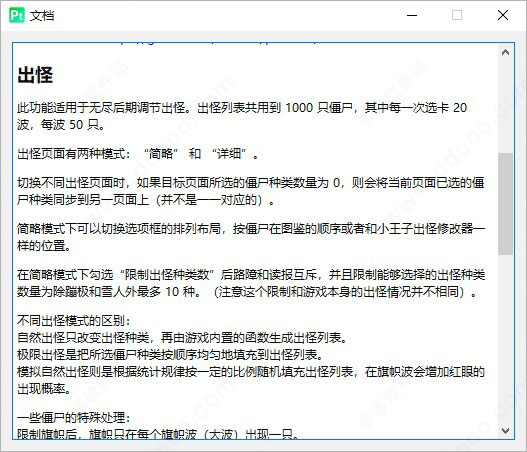Click the line starting 简略模式下可以切换选项框
The height and width of the screenshot is (452, 527).
click(251, 229)
